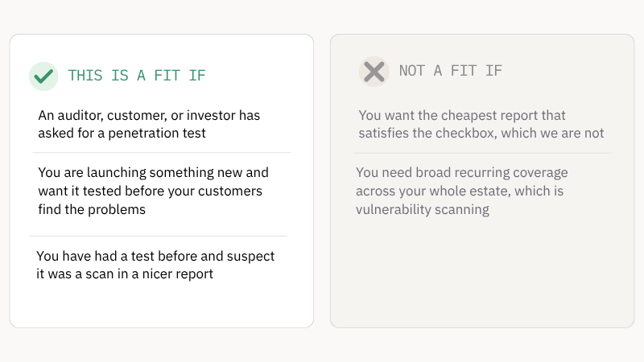Click empty space below 'nicer report' text

tap(162, 305)
